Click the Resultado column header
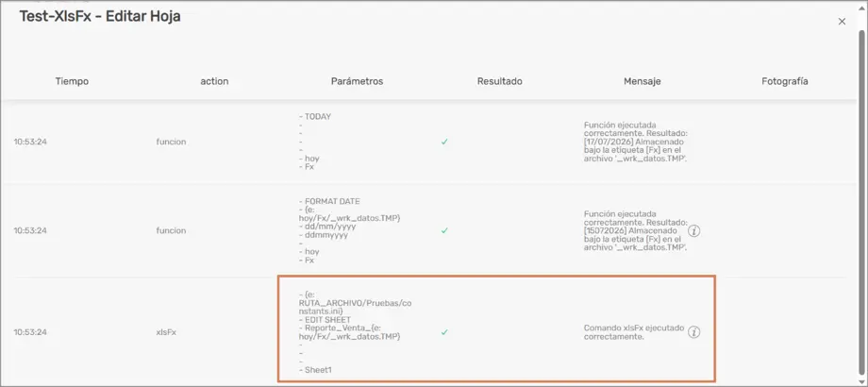This screenshot has height=387, width=868. pyautogui.click(x=500, y=81)
